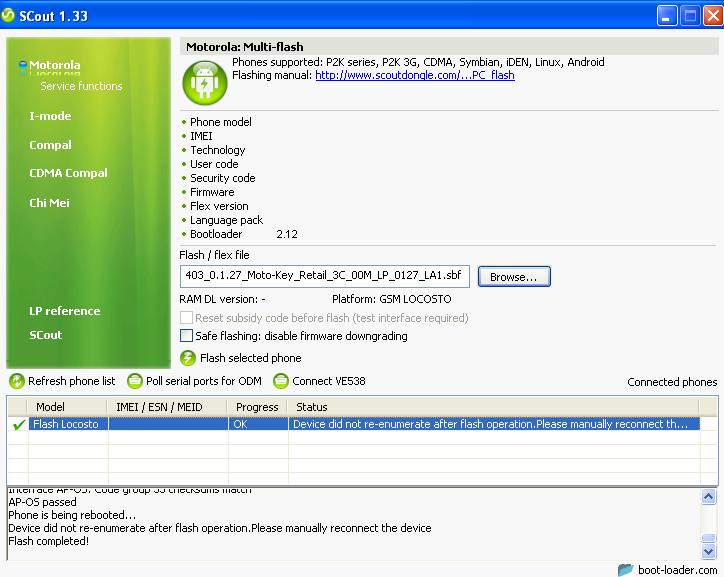Click the Model column header
Viewport: 724px width, 577px height.
coord(67,407)
